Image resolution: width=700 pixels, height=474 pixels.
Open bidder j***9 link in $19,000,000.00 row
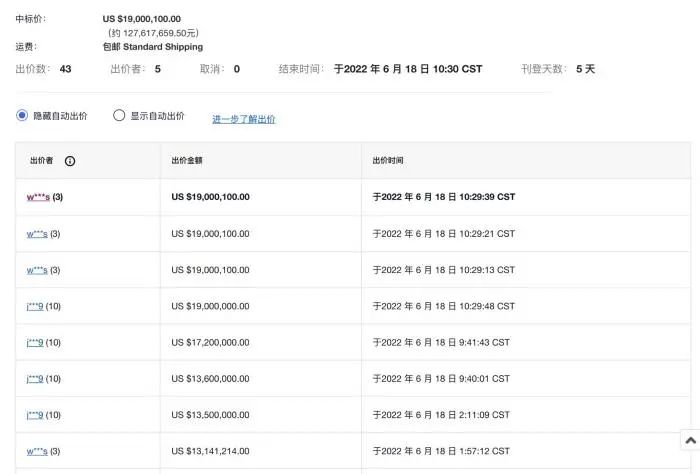35,306
